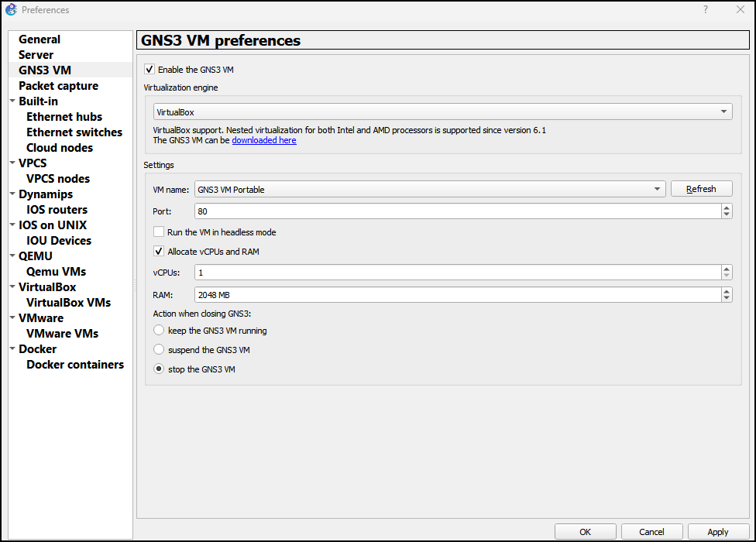The width and height of the screenshot is (756, 542).
Task: Click the OK button
Action: (586, 531)
